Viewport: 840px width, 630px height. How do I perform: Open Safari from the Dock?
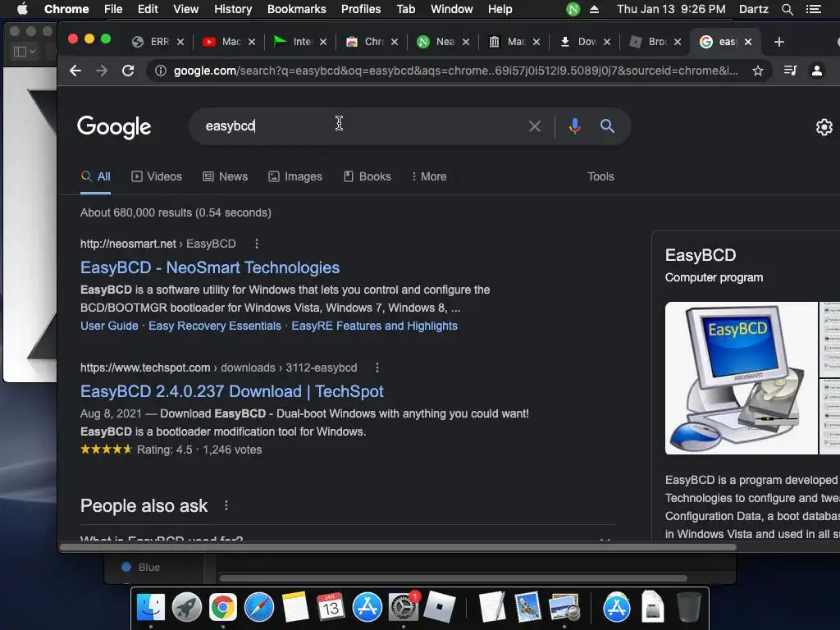click(259, 607)
